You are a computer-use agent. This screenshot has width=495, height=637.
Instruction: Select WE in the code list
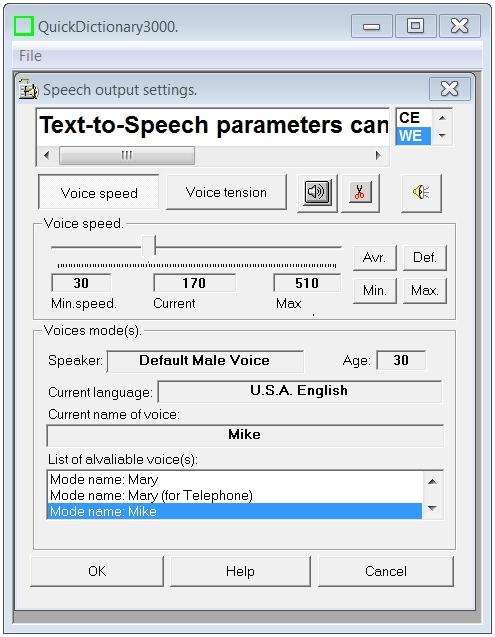tap(413, 136)
